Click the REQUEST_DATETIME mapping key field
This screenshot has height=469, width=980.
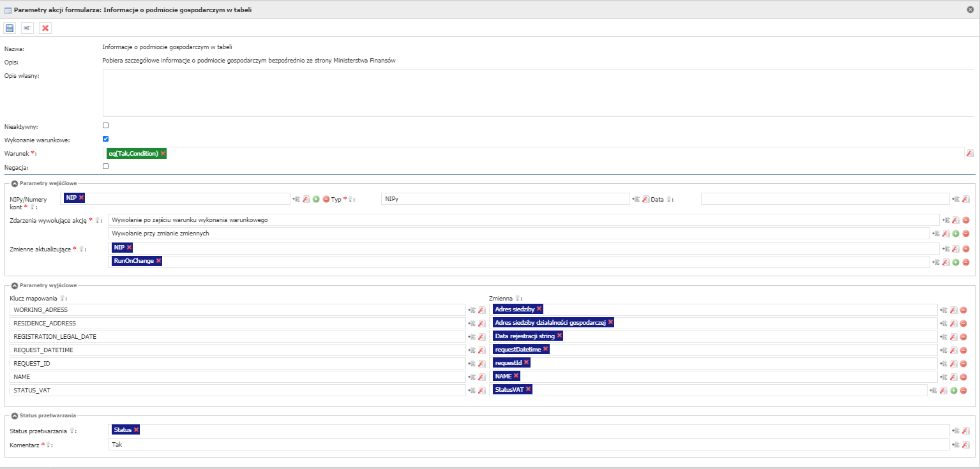tap(238, 350)
